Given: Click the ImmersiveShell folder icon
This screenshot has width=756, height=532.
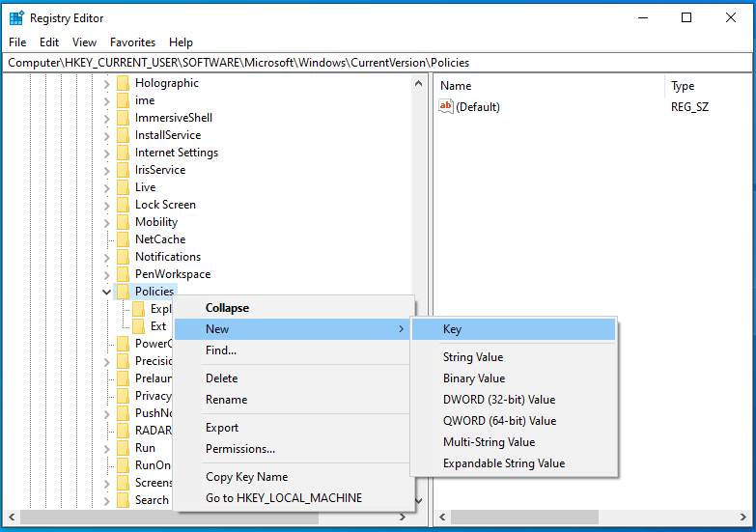Looking at the screenshot, I should click(x=123, y=118).
